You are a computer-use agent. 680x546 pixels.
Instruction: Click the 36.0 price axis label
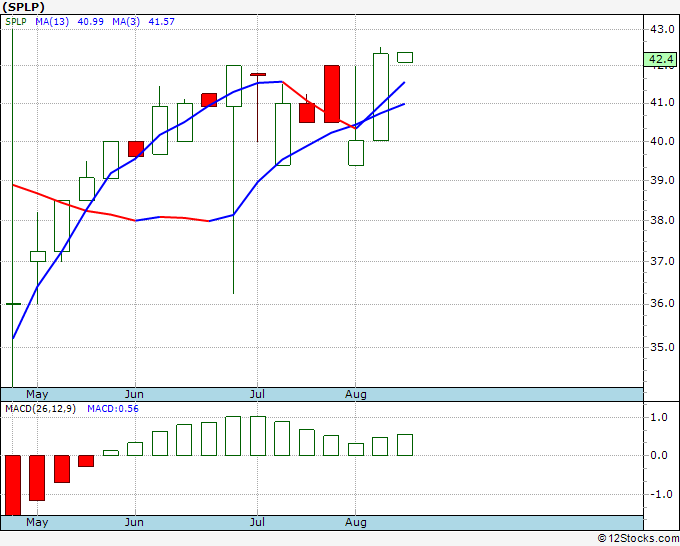[x=662, y=303]
